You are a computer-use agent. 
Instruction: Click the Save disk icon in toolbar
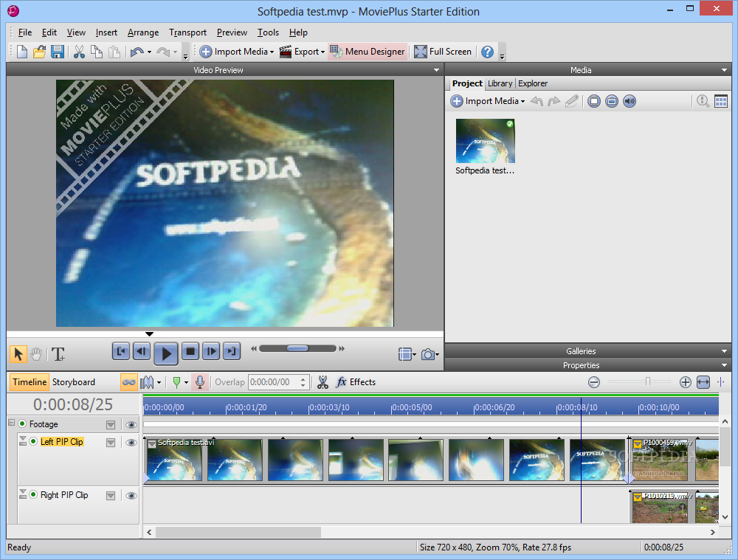point(58,52)
